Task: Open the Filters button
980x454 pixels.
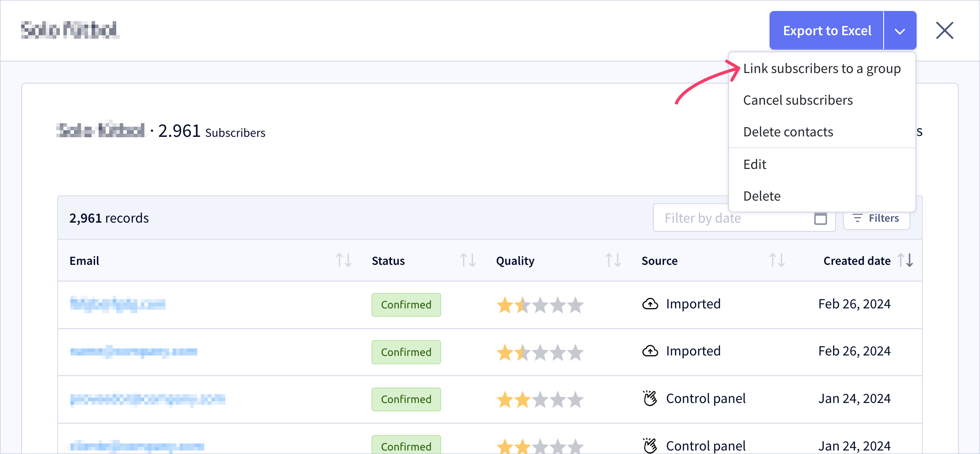Action: point(877,218)
